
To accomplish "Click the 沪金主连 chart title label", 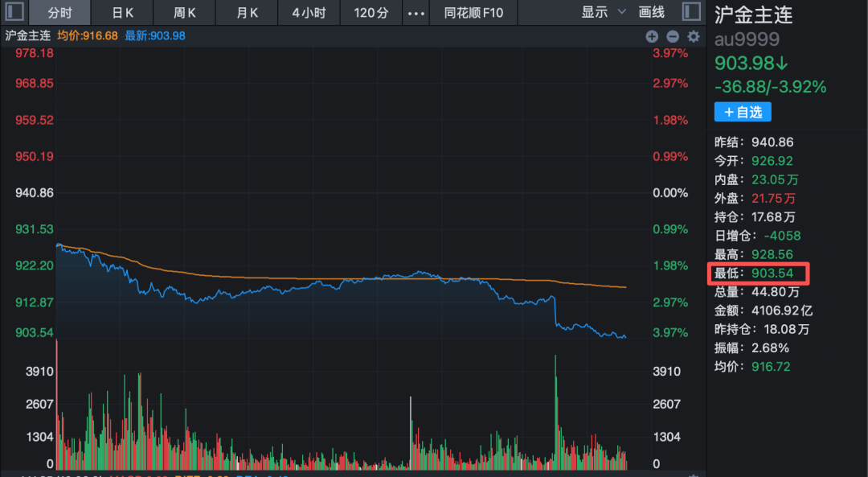I will click(27, 36).
